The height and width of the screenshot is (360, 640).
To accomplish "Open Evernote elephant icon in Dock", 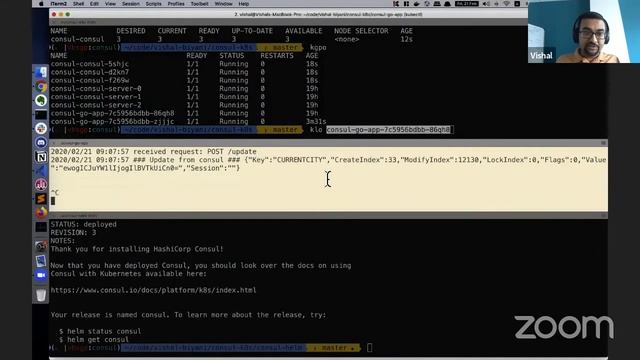I will pos(41,100).
